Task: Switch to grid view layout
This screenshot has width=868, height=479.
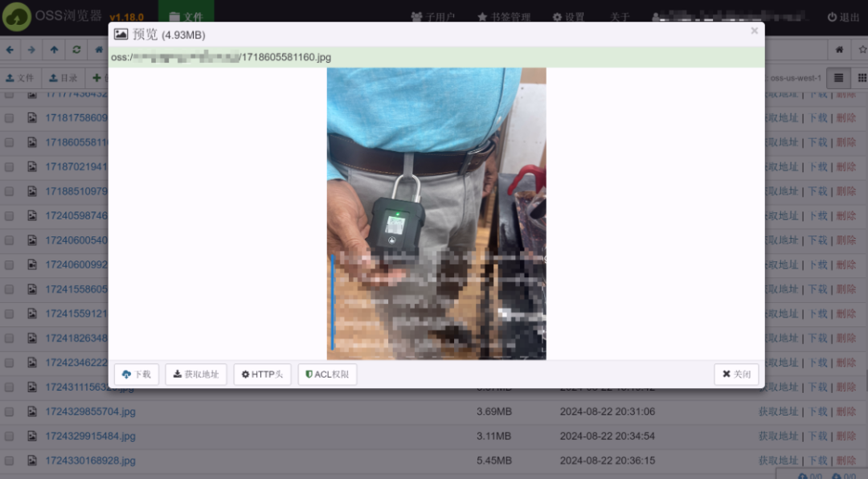Action: pyautogui.click(x=862, y=78)
